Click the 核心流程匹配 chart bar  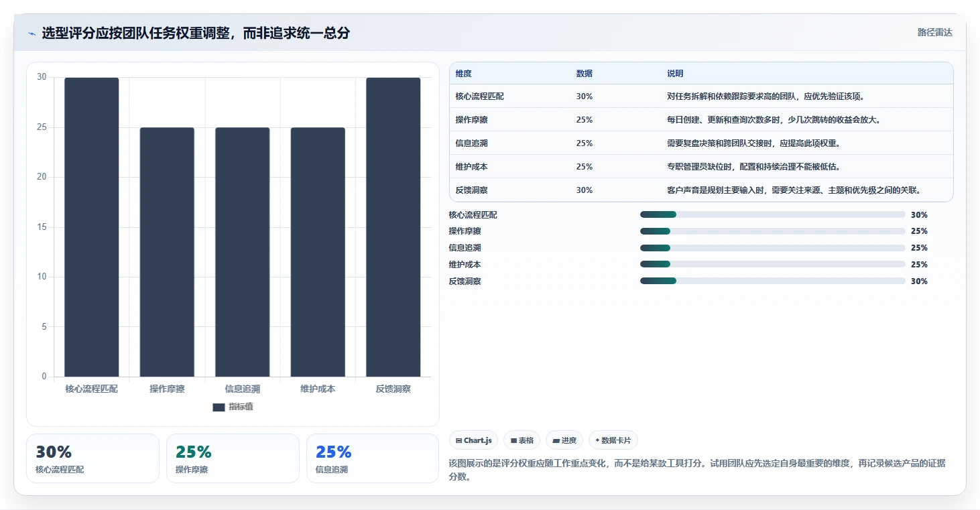91,227
